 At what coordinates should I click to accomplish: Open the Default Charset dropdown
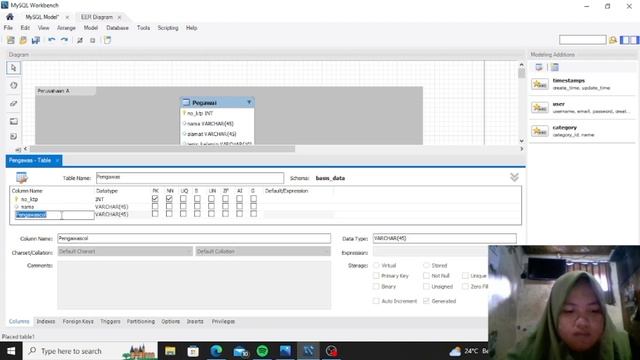[125, 251]
